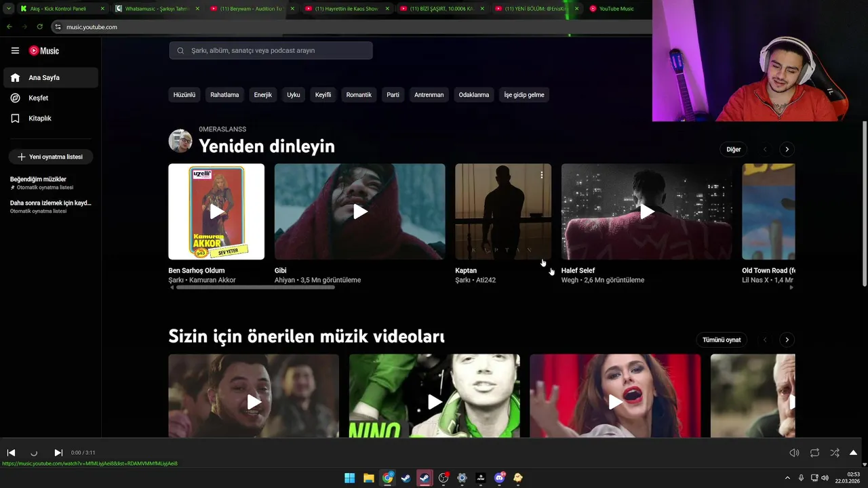
Task: Select the Hüzünlü mood chip
Action: click(184, 95)
